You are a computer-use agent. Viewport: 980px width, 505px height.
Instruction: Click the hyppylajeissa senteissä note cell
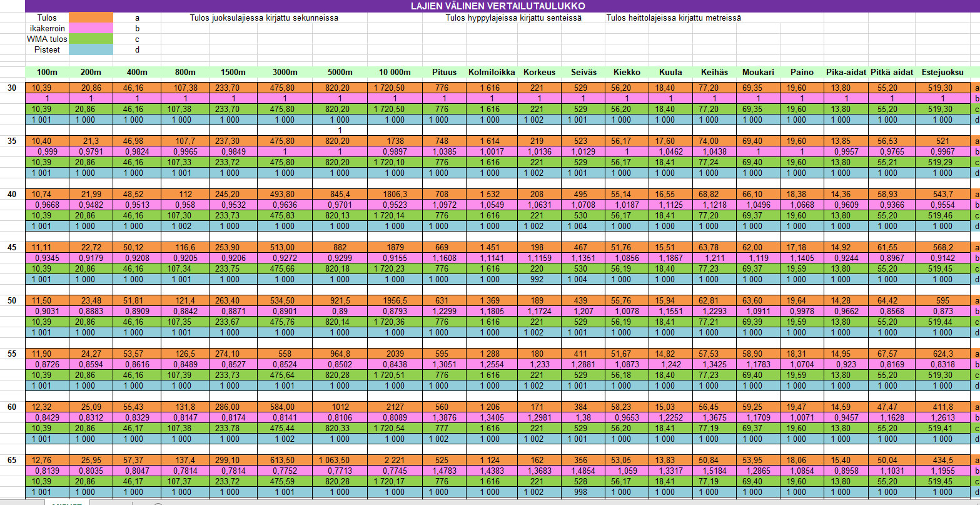point(513,18)
